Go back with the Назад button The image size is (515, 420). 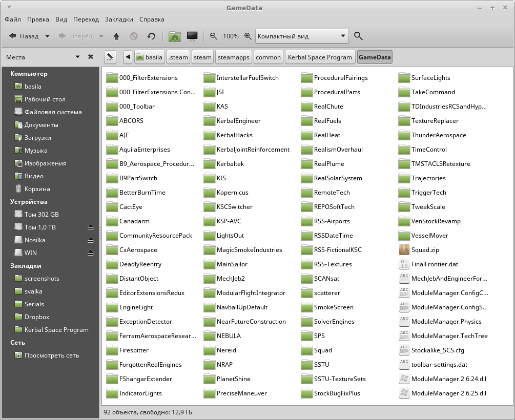point(24,36)
